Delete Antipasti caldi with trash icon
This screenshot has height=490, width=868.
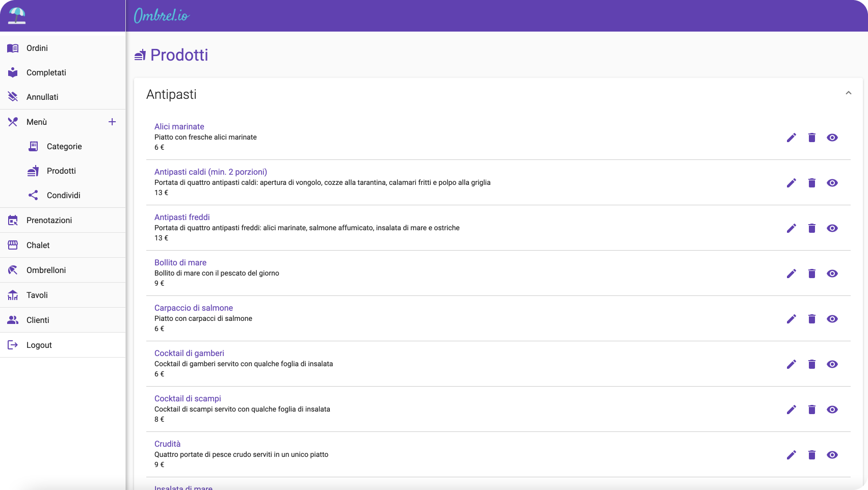click(x=812, y=183)
